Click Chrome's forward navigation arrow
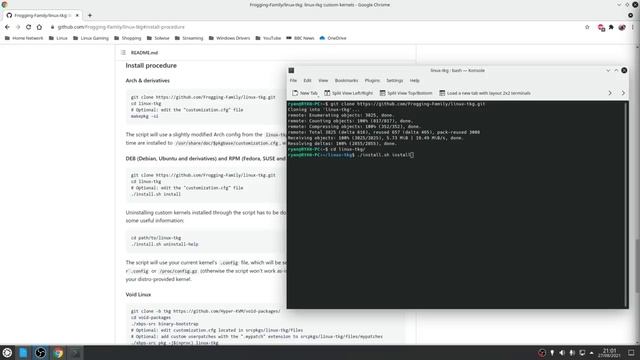The width and height of the screenshot is (640, 360). [x=18, y=27]
